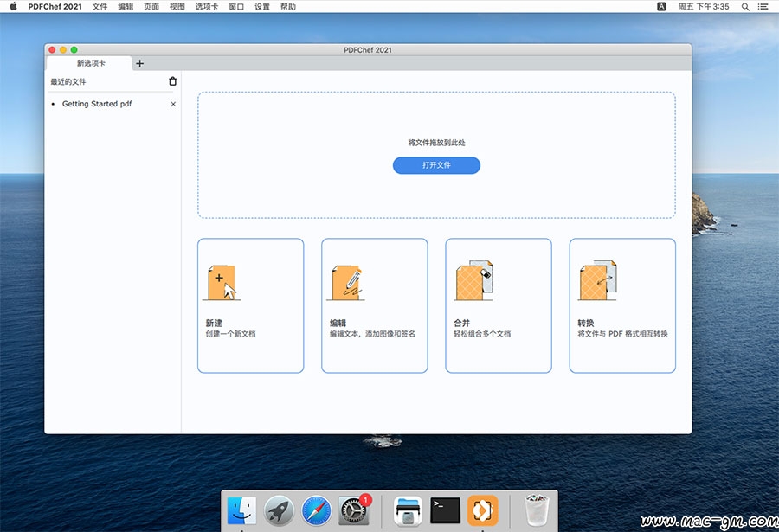Open Finder from the Dock

tap(242, 510)
